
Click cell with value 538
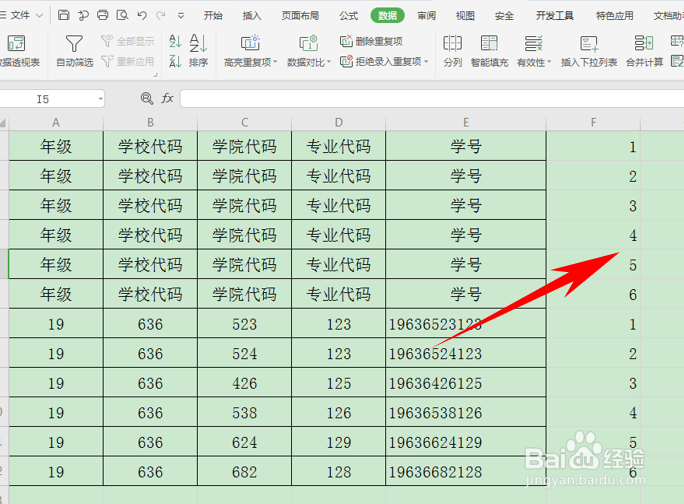click(244, 413)
